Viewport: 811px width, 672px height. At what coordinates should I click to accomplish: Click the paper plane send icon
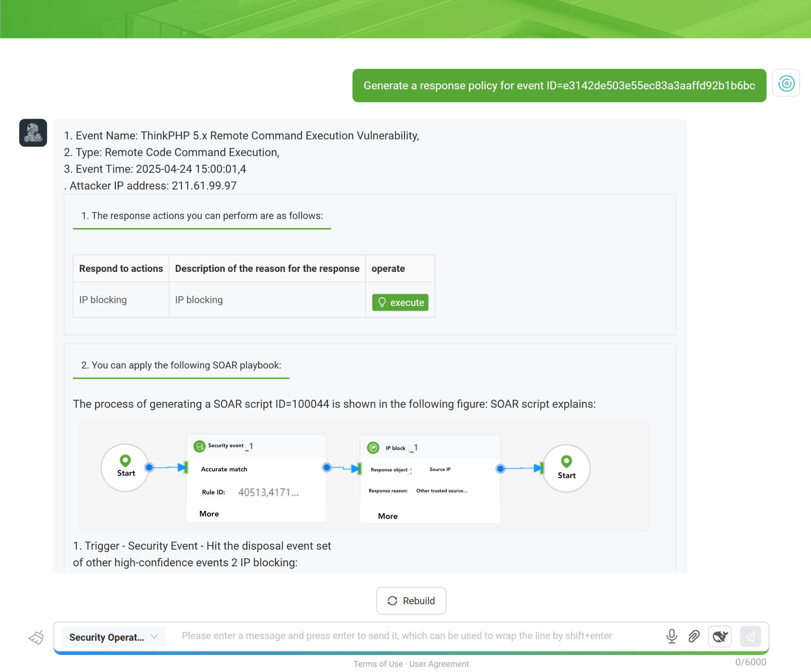click(x=750, y=636)
